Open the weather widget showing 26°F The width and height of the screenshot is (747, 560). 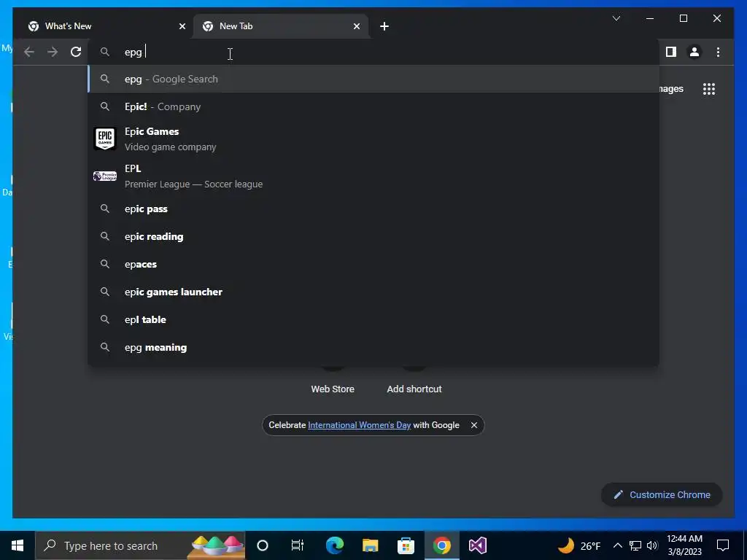579,545
